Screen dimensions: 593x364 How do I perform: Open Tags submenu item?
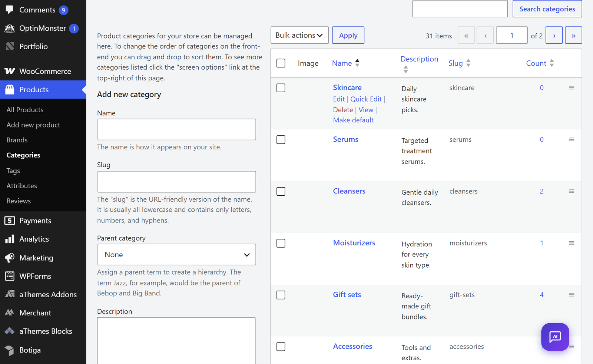13,171
